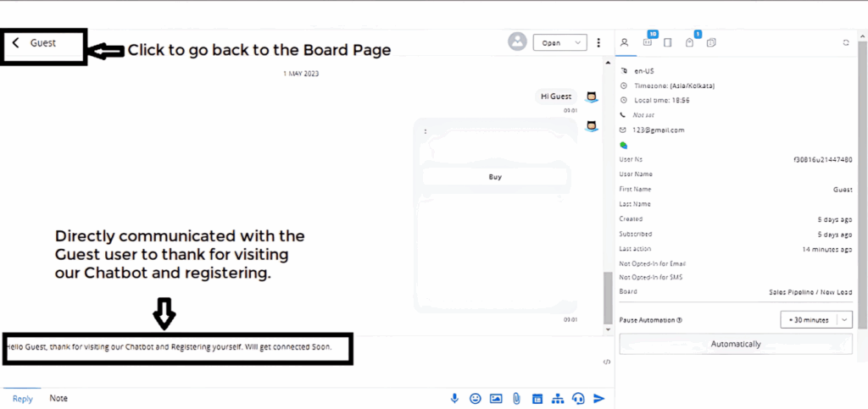Click the microphone voice message icon

(x=455, y=398)
